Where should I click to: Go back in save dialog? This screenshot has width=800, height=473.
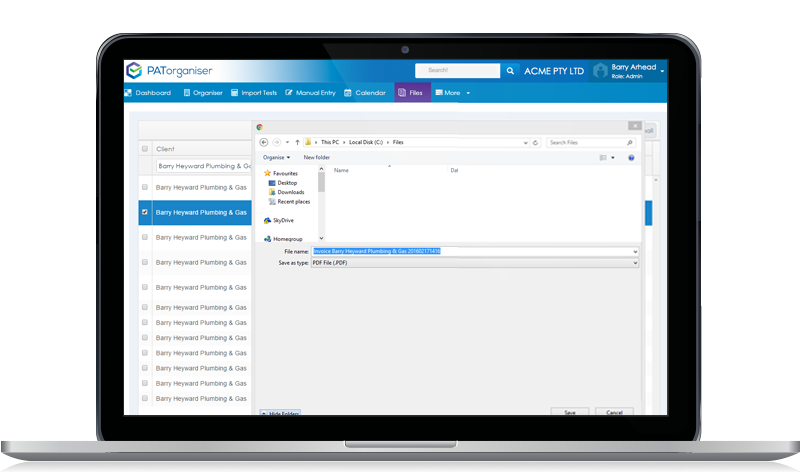[264, 142]
